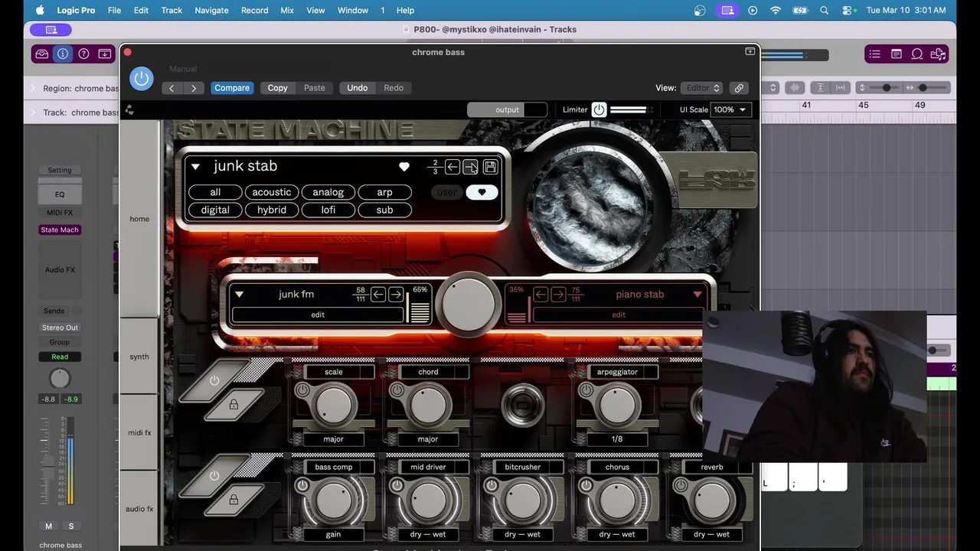Image resolution: width=980 pixels, height=551 pixels.
Task: Toggle mid driver module power
Action: pos(397,485)
